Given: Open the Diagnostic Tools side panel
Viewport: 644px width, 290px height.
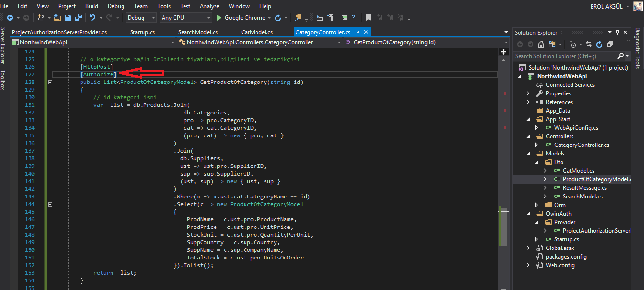Looking at the screenshot, I should point(637,49).
